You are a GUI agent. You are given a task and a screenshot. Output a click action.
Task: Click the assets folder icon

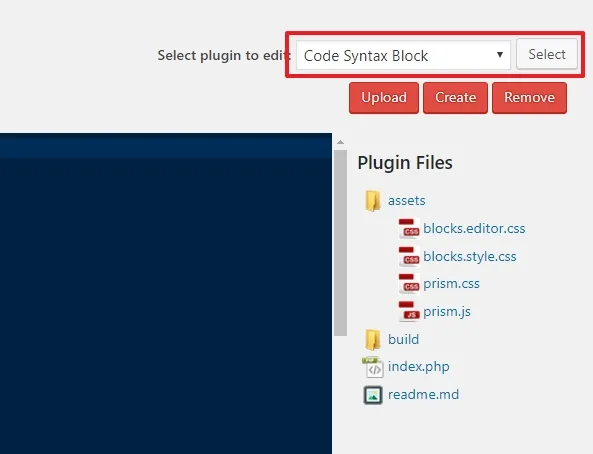373,201
